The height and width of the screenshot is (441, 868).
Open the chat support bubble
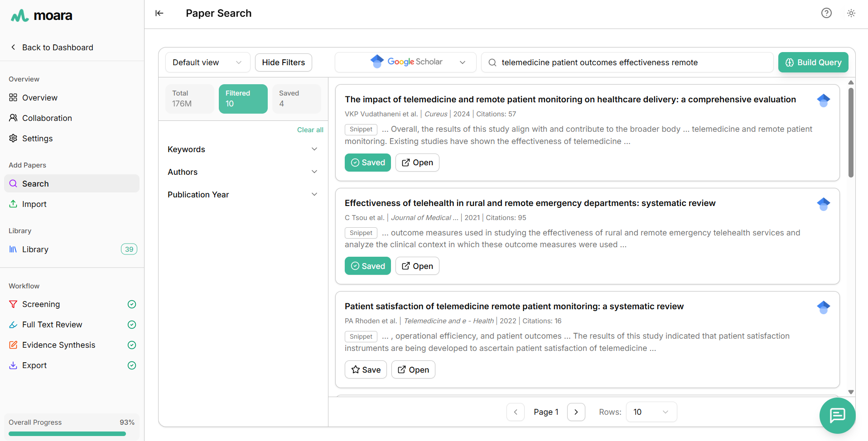837,415
